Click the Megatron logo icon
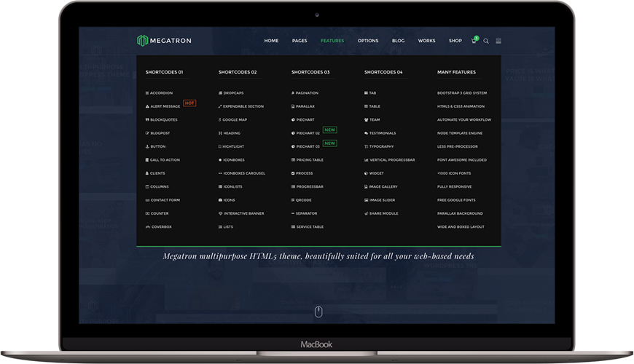Image resolution: width=634 pixels, height=364 pixels. pyautogui.click(x=142, y=41)
